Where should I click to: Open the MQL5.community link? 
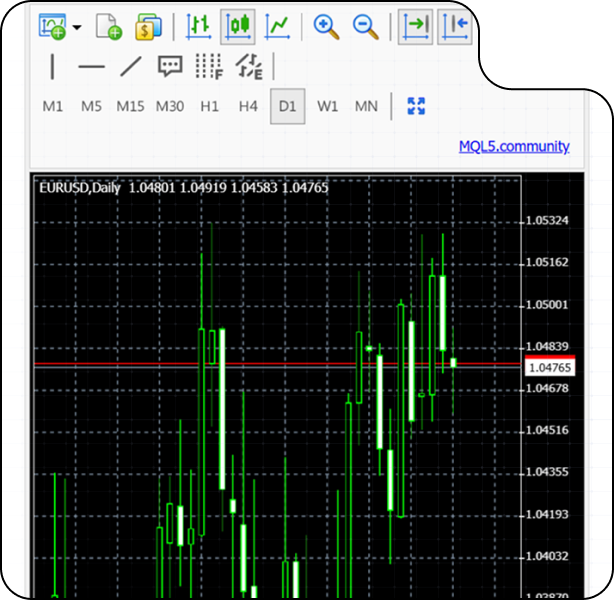coord(514,146)
